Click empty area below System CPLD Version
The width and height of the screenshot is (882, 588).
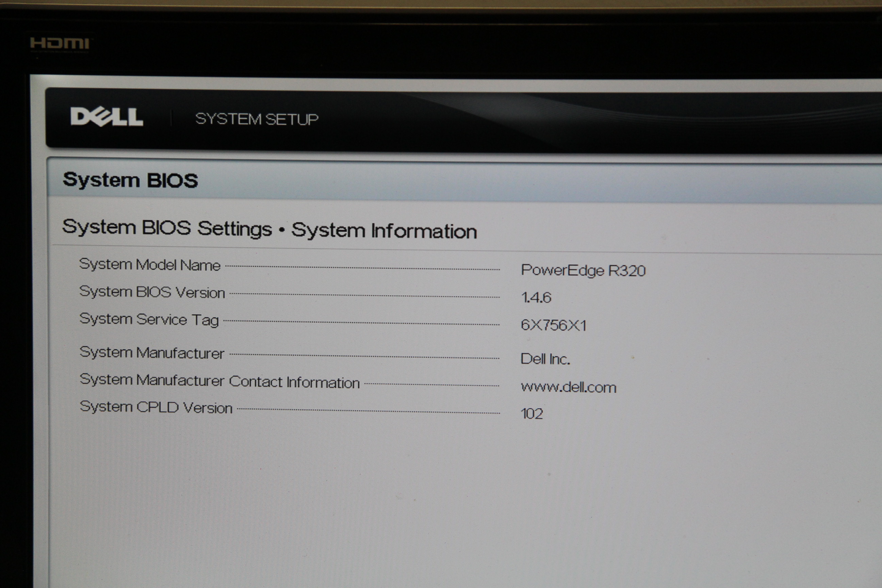pyautogui.click(x=262, y=488)
